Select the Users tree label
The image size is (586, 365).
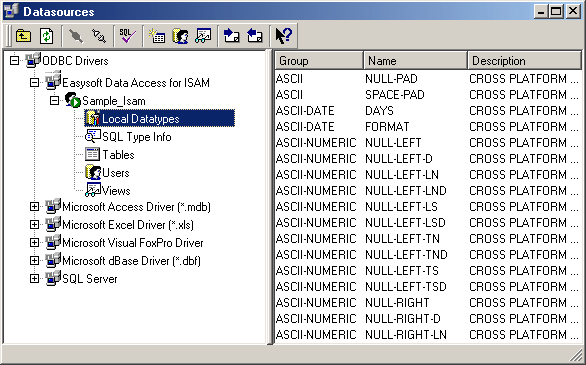(x=115, y=173)
